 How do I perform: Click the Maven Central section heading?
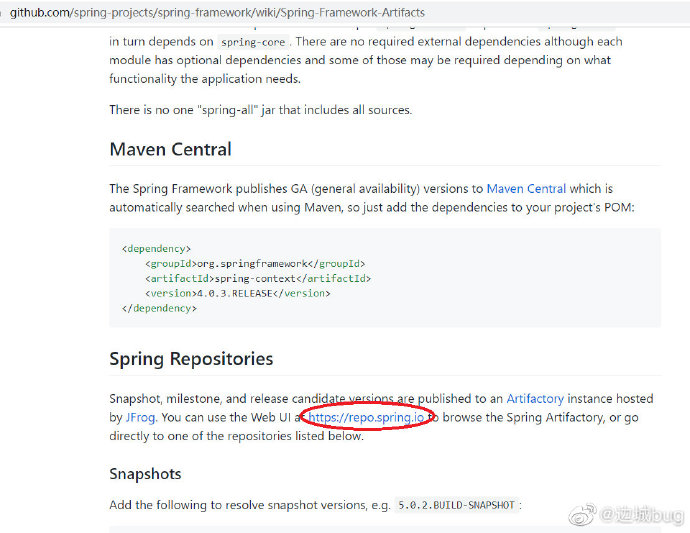tap(170, 149)
